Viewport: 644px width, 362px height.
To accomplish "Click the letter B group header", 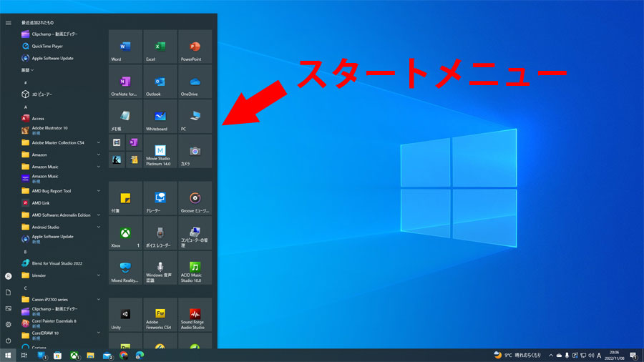I will point(26,252).
